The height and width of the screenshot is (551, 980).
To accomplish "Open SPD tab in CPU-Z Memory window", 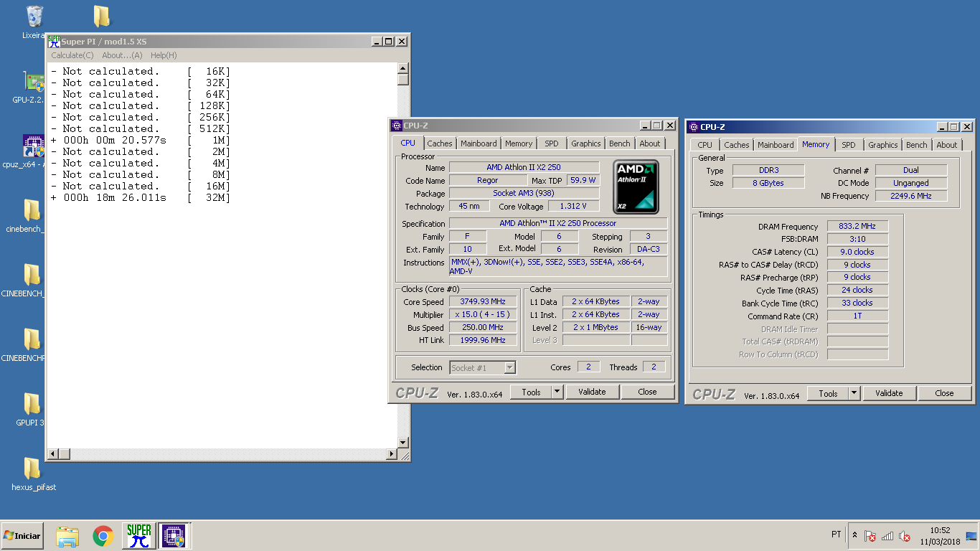I will coord(849,145).
